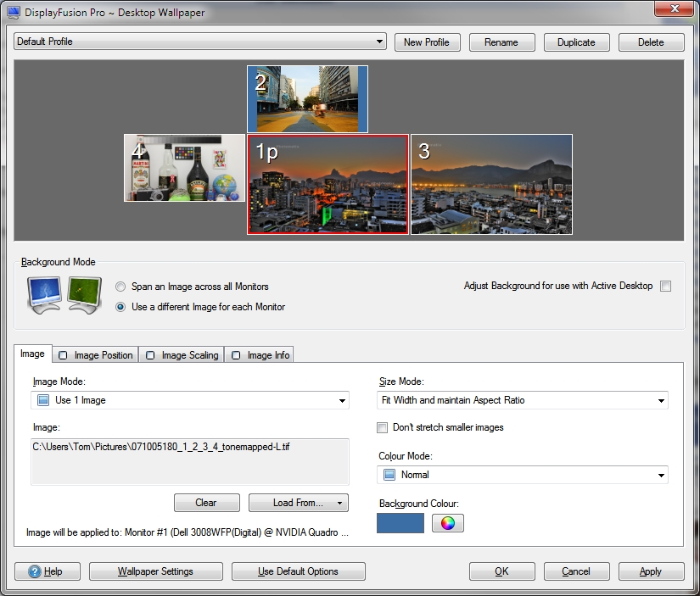Screen dimensions: 700x596
Task: Expand the Size Mode dropdown
Action: coord(523,400)
